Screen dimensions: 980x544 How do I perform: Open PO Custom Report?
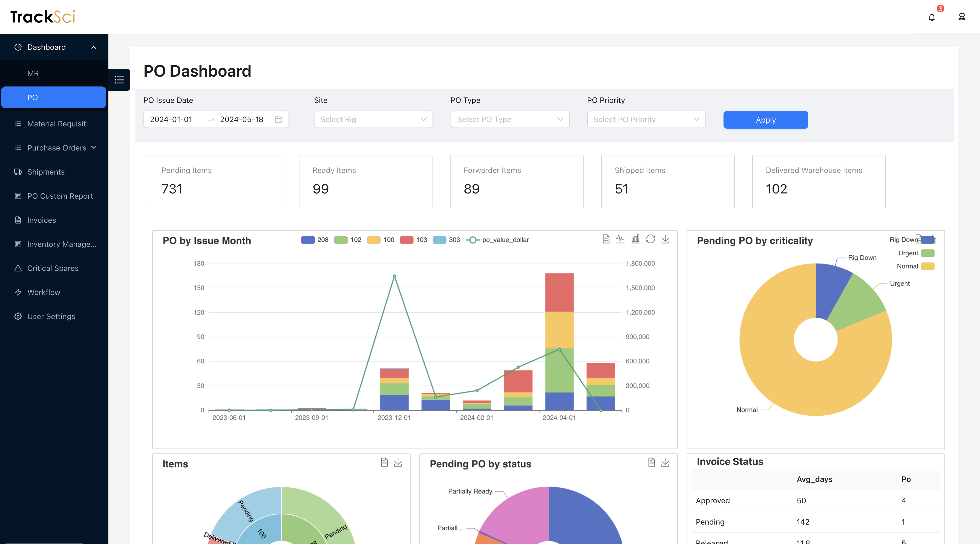54,196
